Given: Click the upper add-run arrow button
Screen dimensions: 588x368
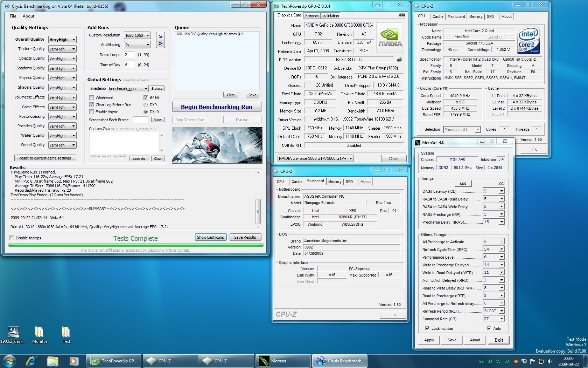Looking at the screenshot, I should (160, 36).
